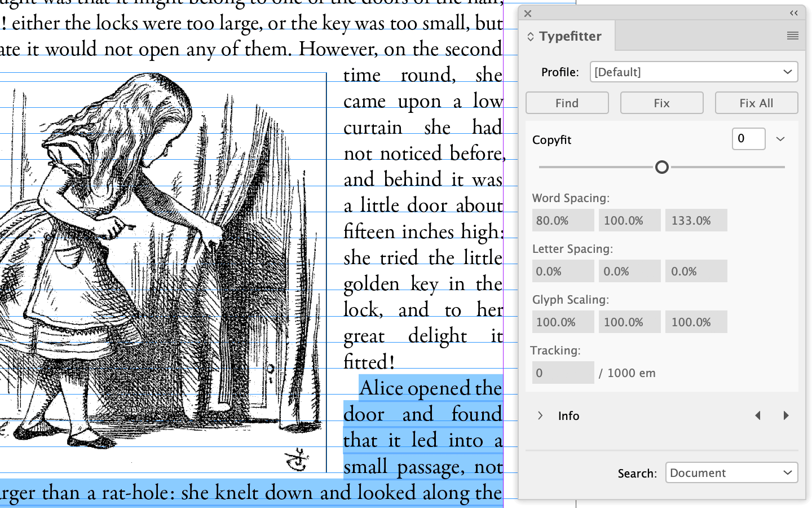Open the Profile dropdown showing [Default]
Screen dimensions: 812x508
pos(694,72)
